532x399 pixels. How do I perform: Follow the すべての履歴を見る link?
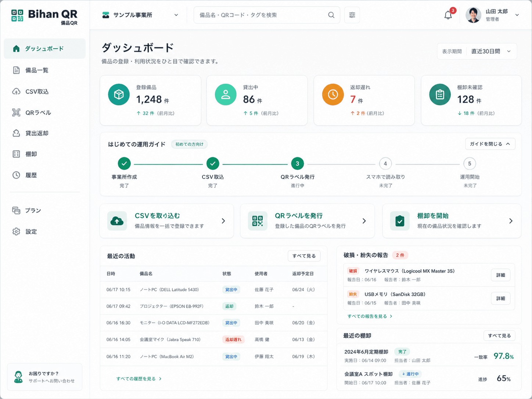coord(139,379)
